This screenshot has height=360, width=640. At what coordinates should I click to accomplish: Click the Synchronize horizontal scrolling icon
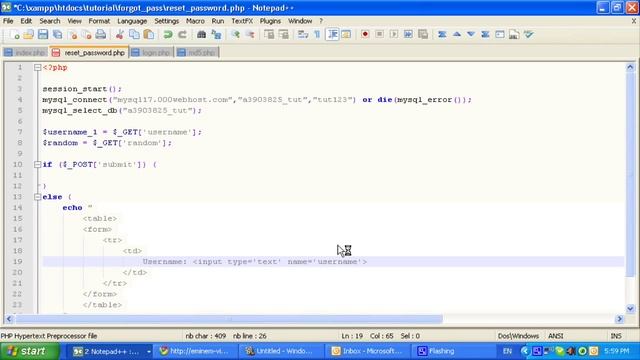[283, 35]
